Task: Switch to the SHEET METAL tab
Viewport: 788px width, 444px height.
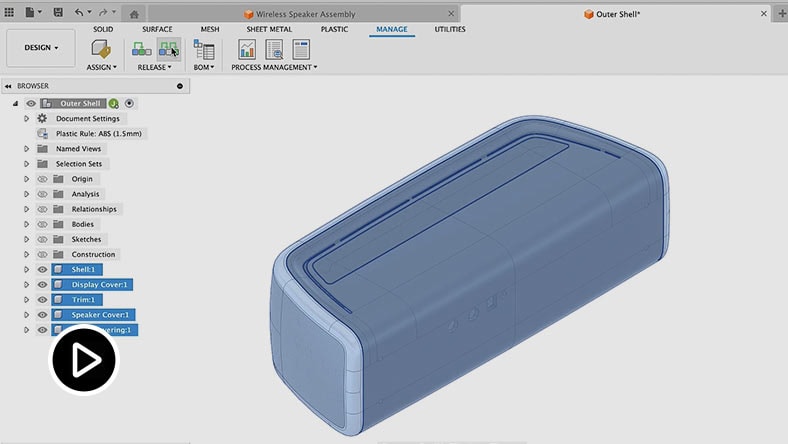Action: click(x=269, y=29)
